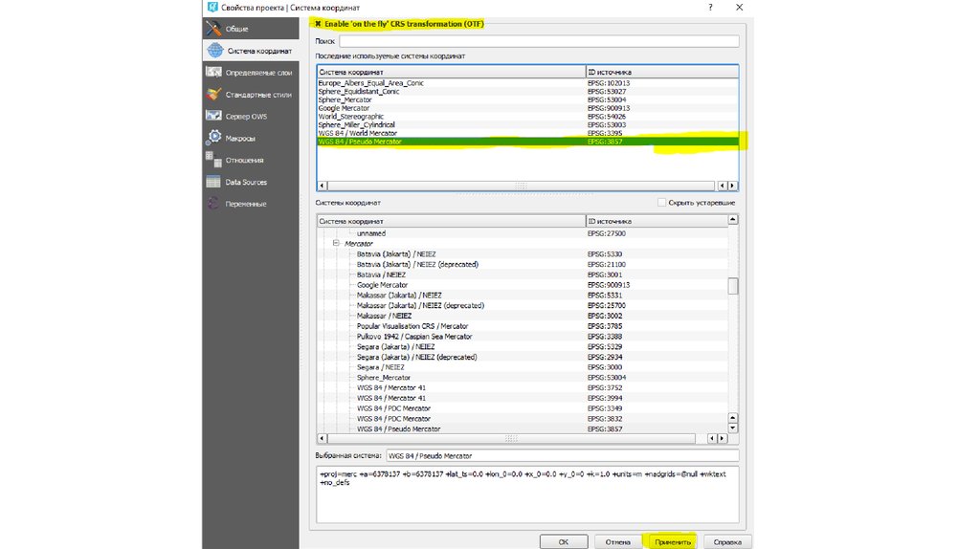This screenshot has height=549, width=980.
Task: Check the Скрыть устаревшие checkbox
Action: [661, 203]
